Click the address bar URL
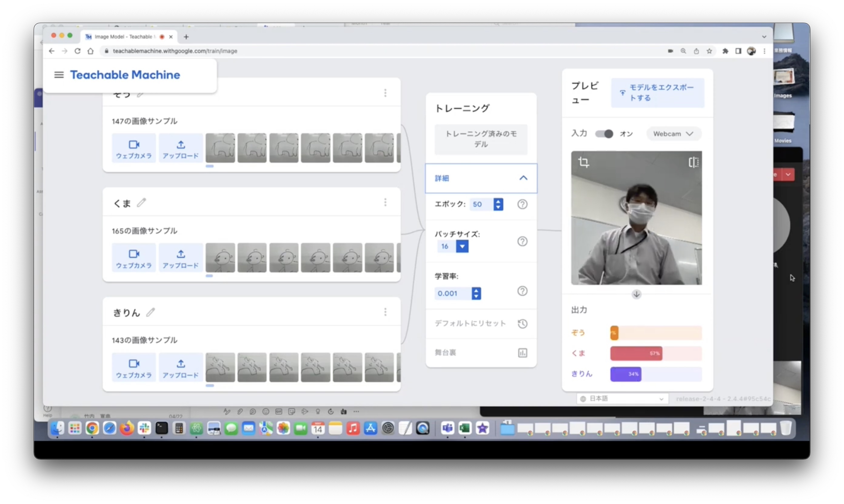 click(175, 51)
